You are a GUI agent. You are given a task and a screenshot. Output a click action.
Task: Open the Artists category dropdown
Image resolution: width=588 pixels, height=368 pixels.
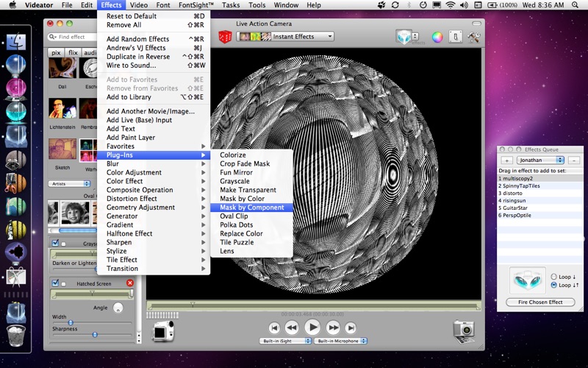click(x=69, y=183)
